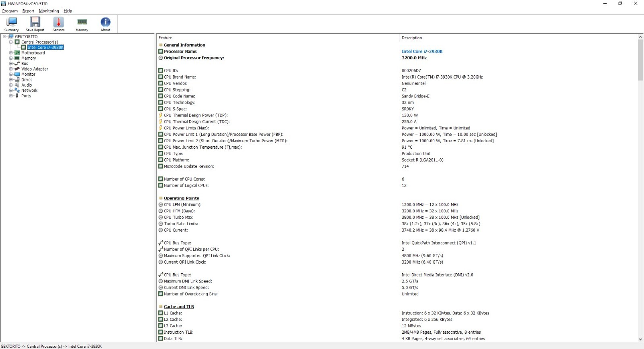Expand the Bus tree node
This screenshot has width=644, height=349.
pos(11,64)
